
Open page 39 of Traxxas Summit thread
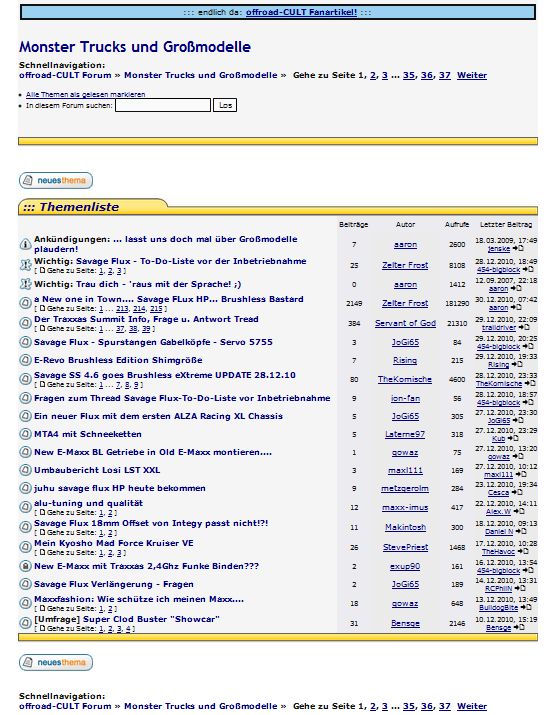146,328
